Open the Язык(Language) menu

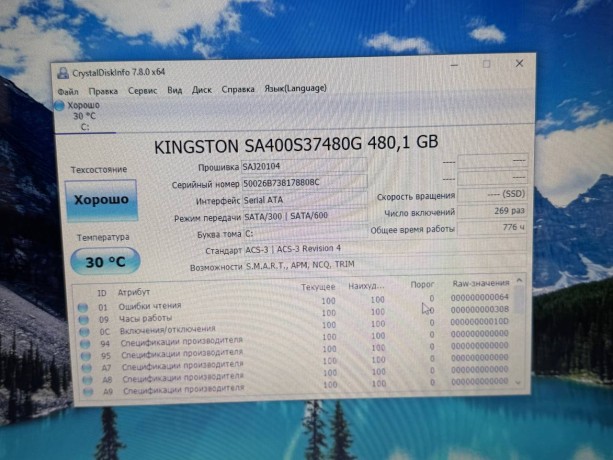tap(295, 88)
